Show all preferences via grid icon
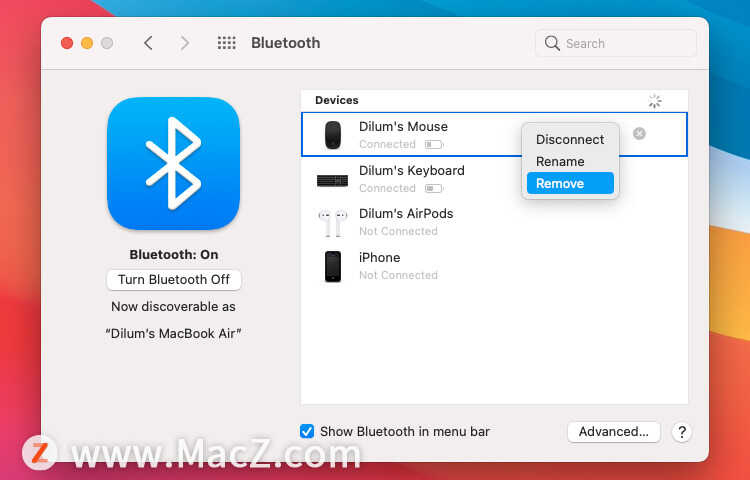The image size is (750, 480). point(227,43)
